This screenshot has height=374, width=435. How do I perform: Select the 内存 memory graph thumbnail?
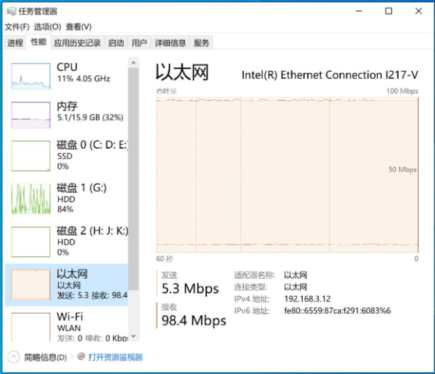click(31, 115)
